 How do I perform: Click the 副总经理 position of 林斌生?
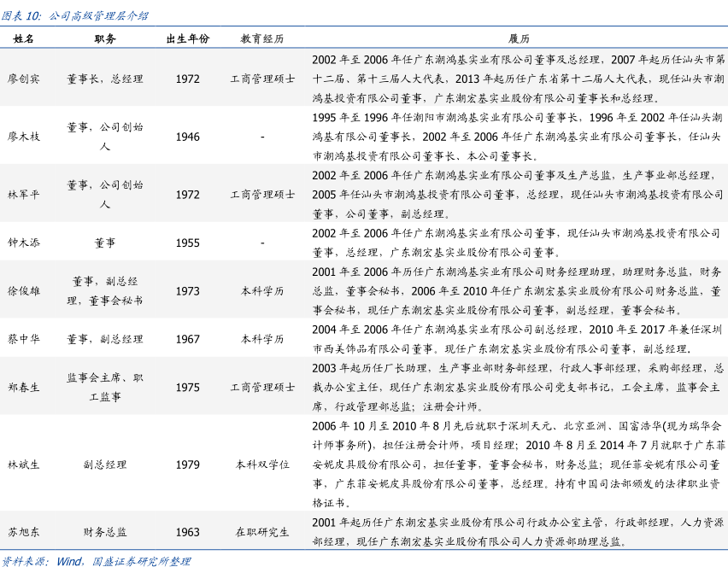105,465
